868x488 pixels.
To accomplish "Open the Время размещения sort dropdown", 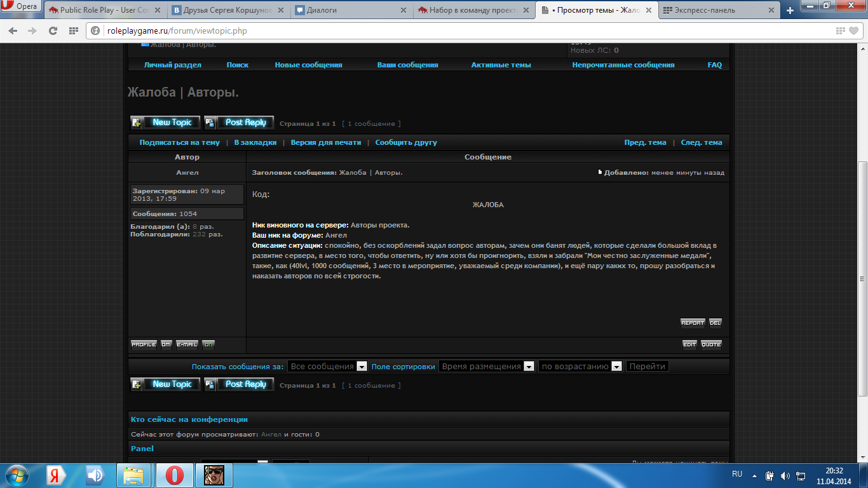I will coord(487,366).
